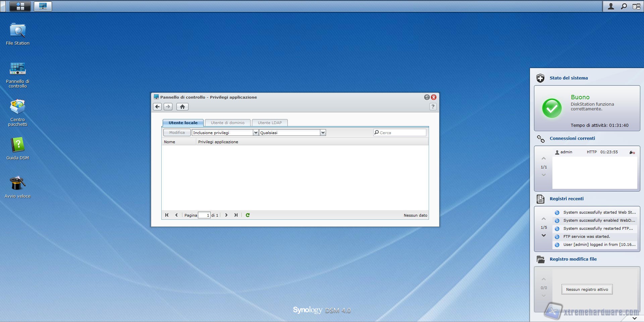The height and width of the screenshot is (322, 644).
Task: Go to the next page of results
Action: coord(226,215)
